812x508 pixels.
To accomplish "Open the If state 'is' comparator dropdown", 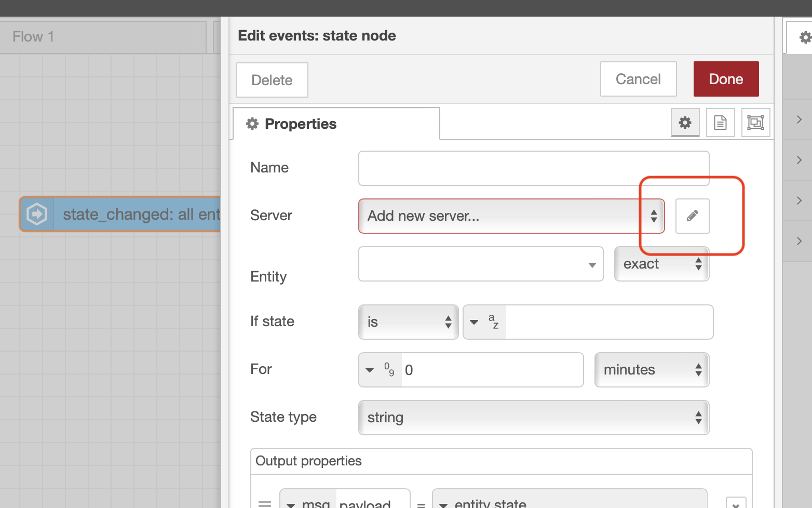I will click(x=408, y=322).
